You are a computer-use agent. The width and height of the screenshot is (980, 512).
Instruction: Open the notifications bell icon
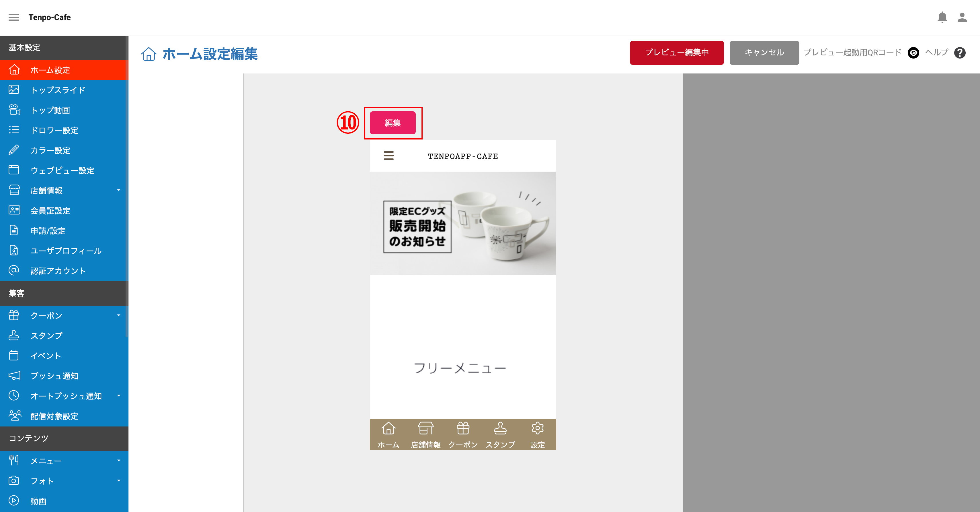[942, 17]
